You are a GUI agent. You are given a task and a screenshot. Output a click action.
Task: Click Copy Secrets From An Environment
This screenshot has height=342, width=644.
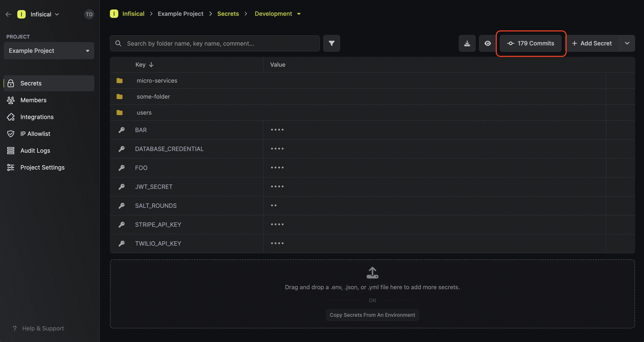point(372,315)
